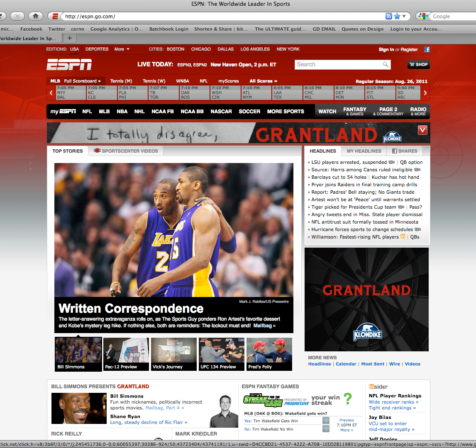The width and height of the screenshot is (476, 448).
Task: Click the All Scores link
Action: (x=263, y=81)
